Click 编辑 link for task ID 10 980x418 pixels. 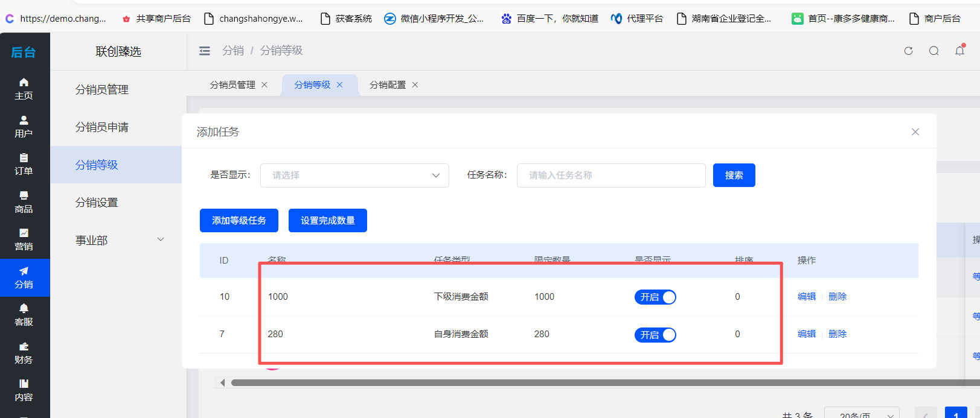click(x=806, y=297)
